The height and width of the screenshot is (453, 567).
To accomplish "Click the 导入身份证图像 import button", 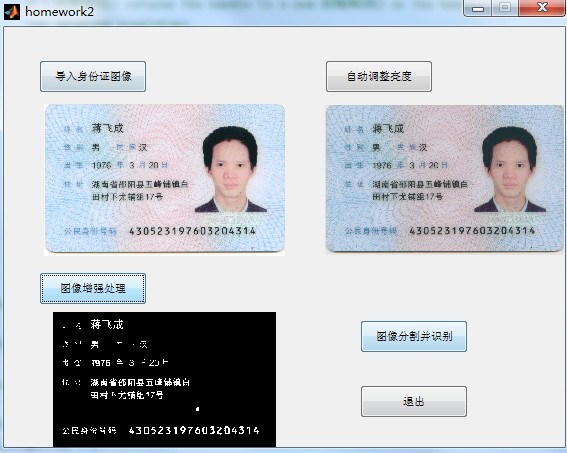I will 93,76.
